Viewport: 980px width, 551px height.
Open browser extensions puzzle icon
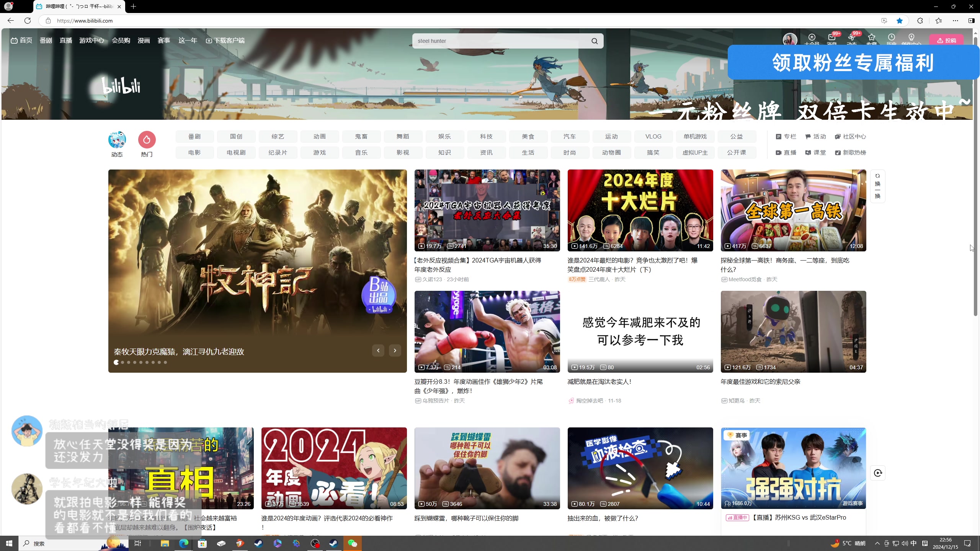coord(920,21)
